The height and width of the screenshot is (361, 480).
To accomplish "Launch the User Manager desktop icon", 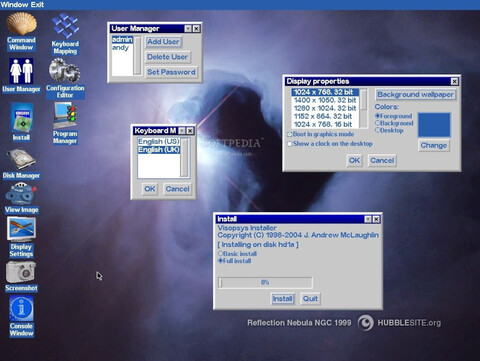I will tap(21, 71).
